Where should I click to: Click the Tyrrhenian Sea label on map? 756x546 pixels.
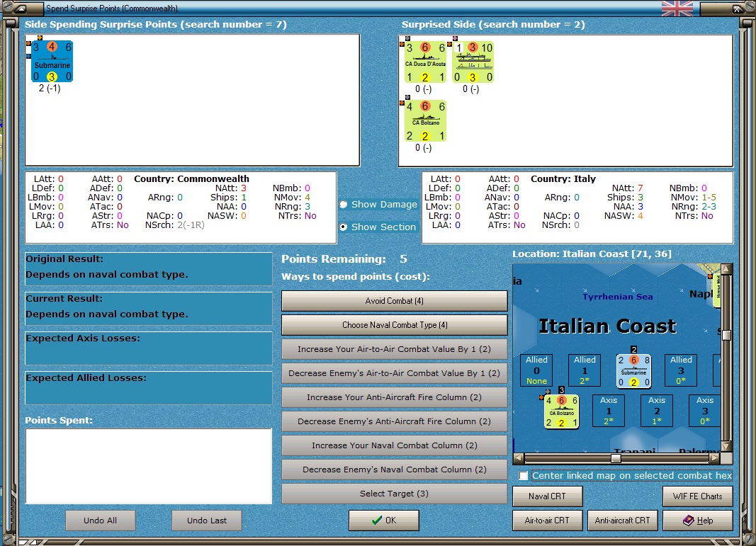[618, 297]
